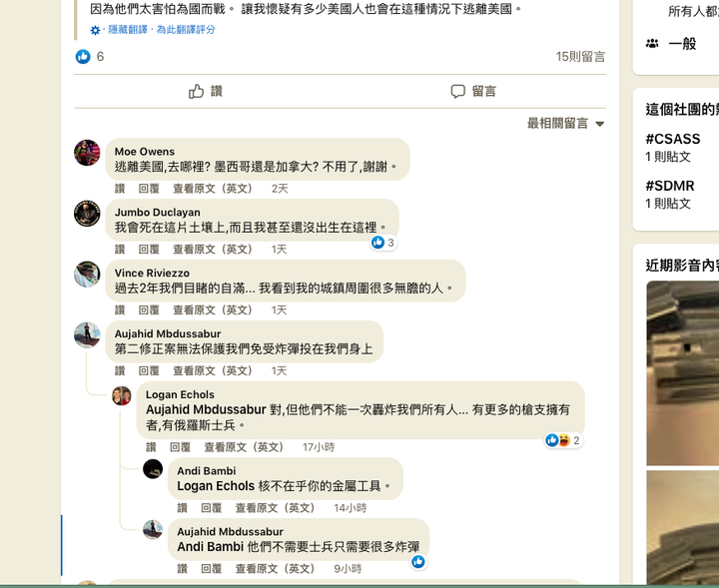Click the blue like reaction icon beside 6
Image resolution: width=719 pixels, height=588 pixels.
83,56
